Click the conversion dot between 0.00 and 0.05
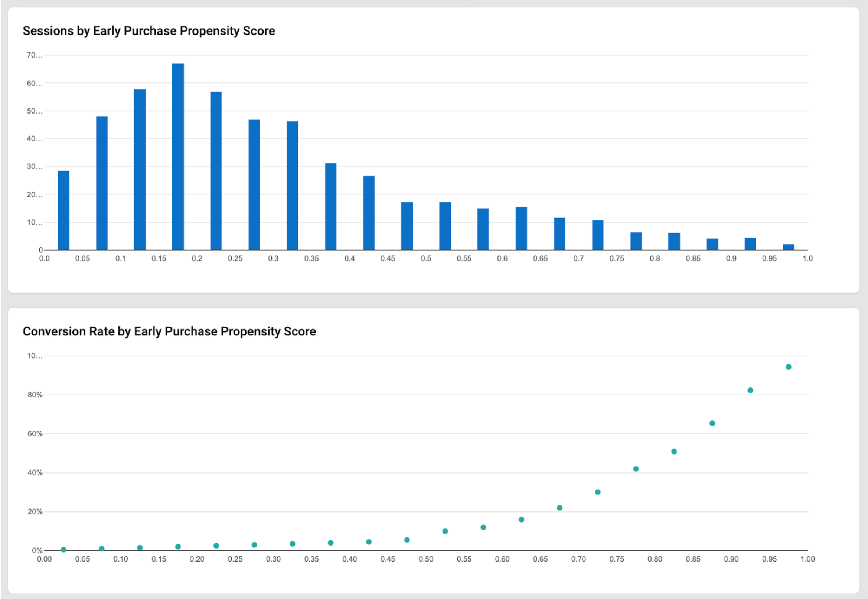The width and height of the screenshot is (868, 599). [63, 550]
